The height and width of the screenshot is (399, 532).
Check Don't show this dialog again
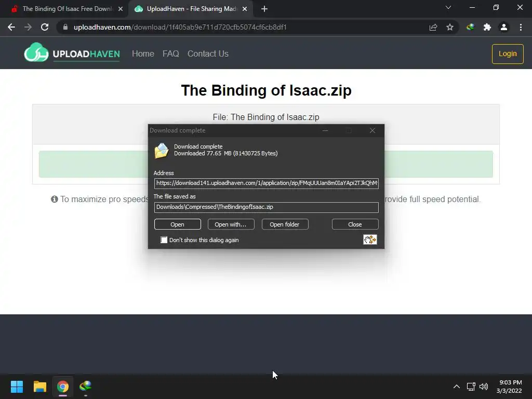click(164, 240)
